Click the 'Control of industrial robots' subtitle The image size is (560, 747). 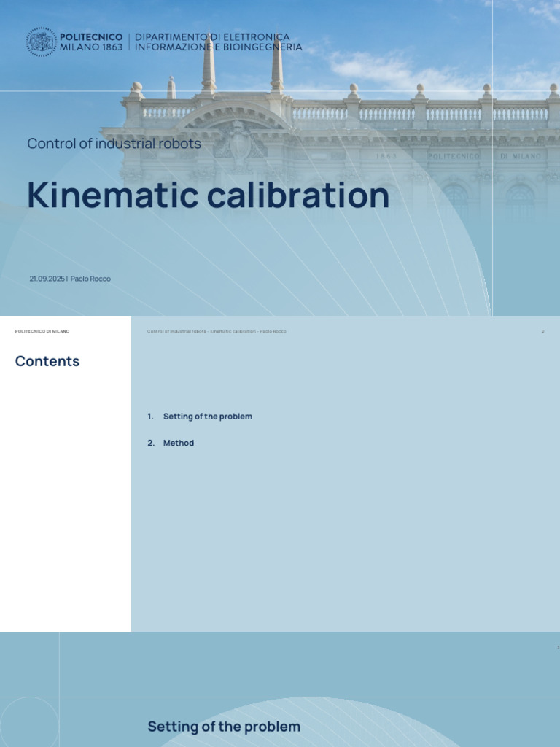pyautogui.click(x=114, y=144)
